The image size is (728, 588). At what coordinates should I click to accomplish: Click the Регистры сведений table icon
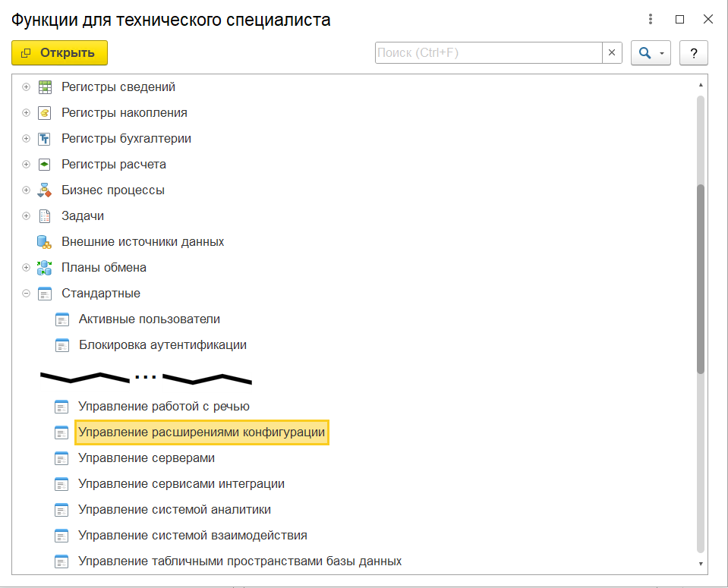(45, 87)
